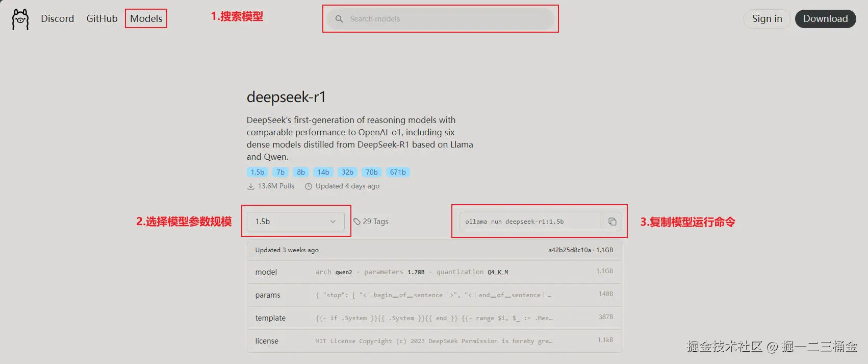
Task: Open the Download page
Action: coord(825,19)
